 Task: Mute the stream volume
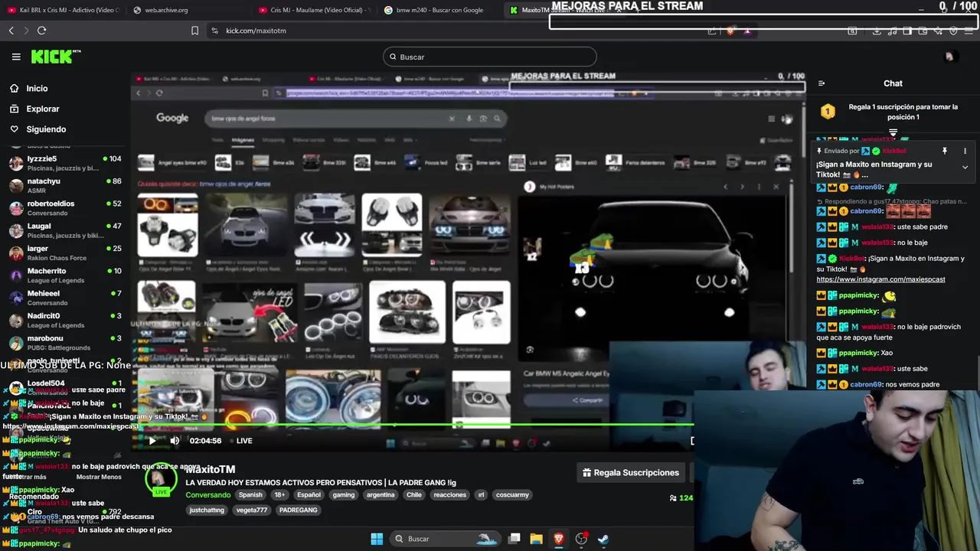tap(175, 441)
